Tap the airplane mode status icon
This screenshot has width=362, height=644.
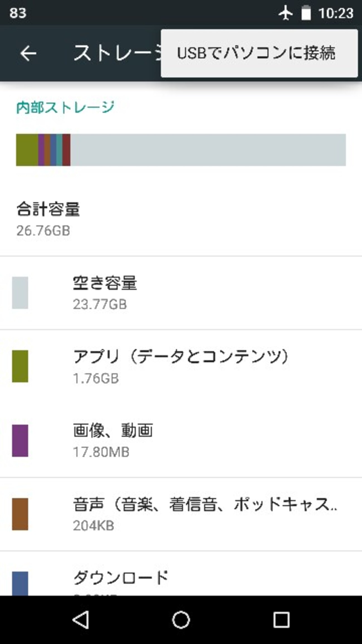(285, 13)
